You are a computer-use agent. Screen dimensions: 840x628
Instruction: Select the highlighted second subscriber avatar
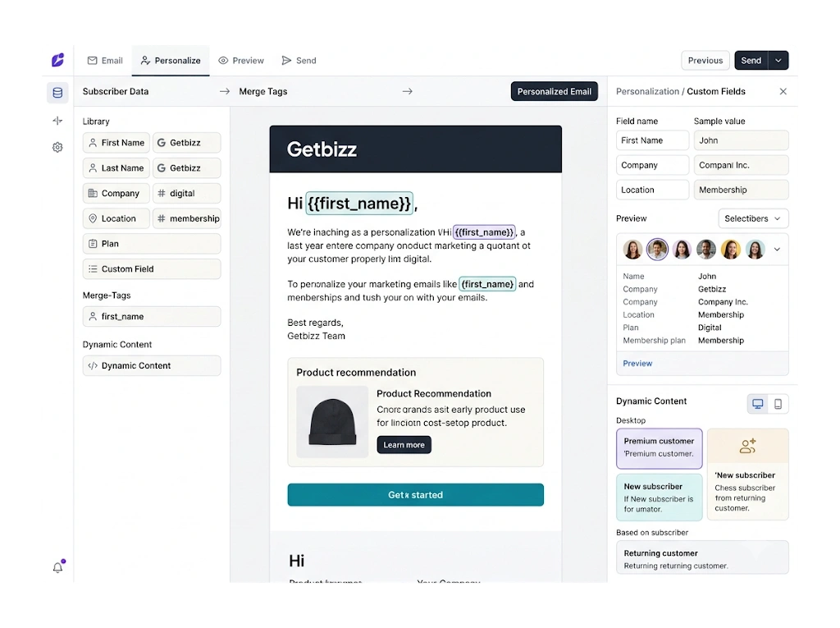657,250
